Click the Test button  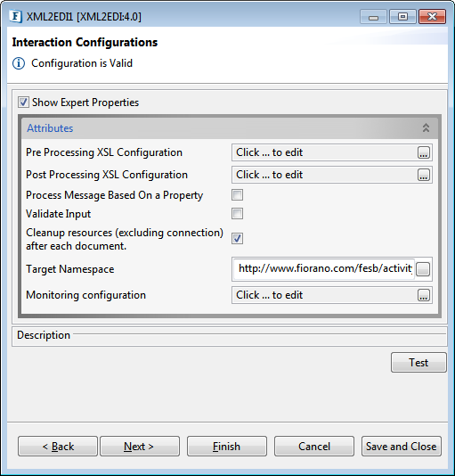tap(418, 363)
